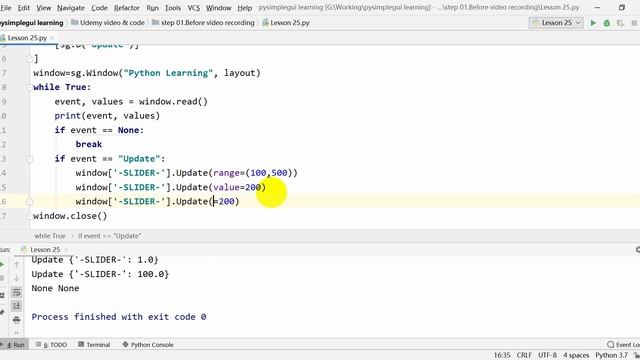640x360 pixels.
Task: Click 'Process finished with exit code 0' text
Action: (119, 317)
